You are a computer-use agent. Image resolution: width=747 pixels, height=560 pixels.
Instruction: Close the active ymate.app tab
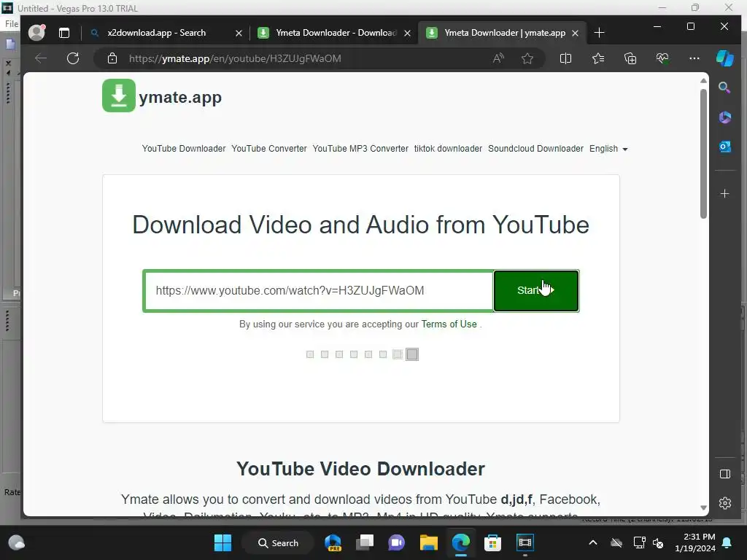tap(575, 33)
